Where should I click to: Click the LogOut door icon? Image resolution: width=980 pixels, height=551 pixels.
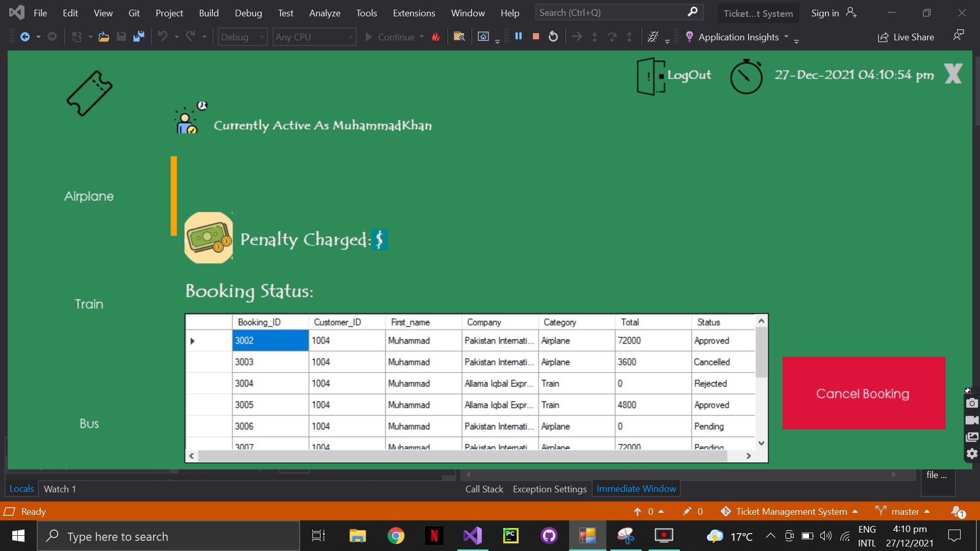click(x=650, y=77)
